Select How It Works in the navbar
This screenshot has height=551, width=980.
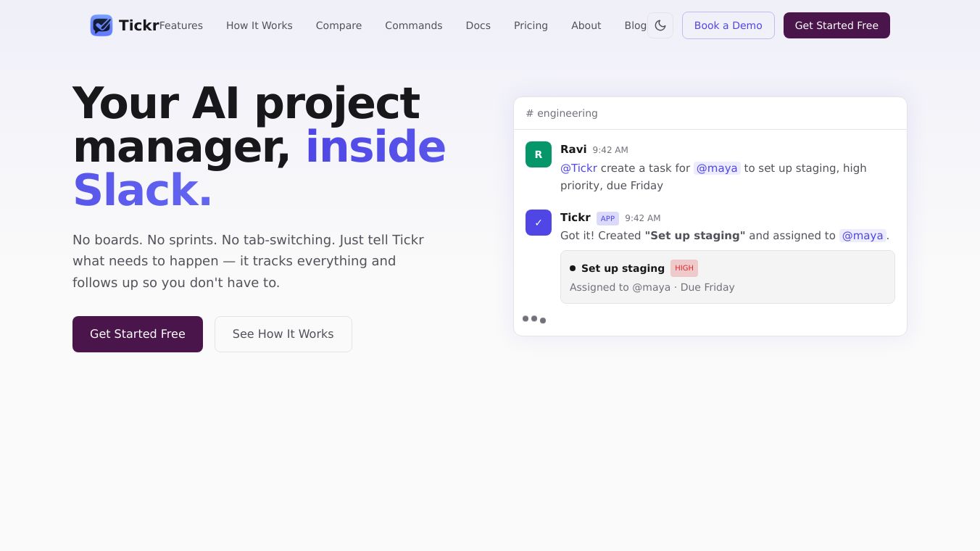coord(259,25)
